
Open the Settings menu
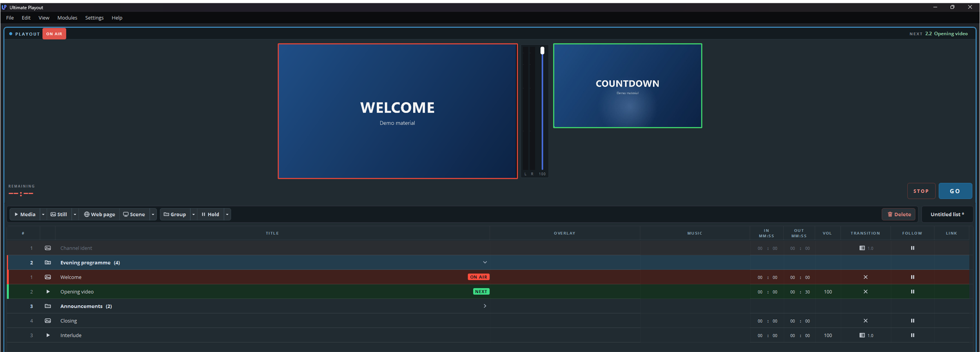click(x=94, y=18)
